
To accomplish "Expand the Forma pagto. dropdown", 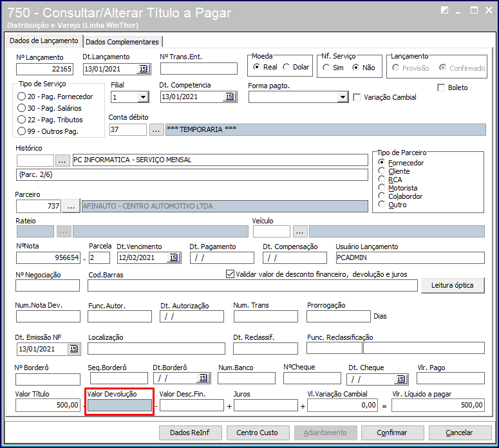I will pyautogui.click(x=343, y=97).
